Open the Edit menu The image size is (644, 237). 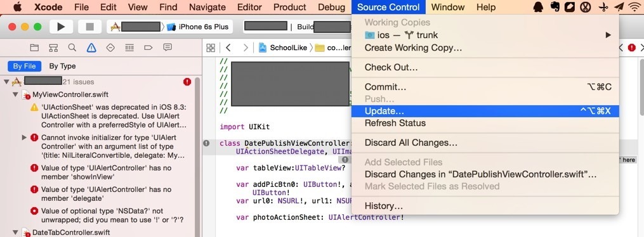(108, 7)
